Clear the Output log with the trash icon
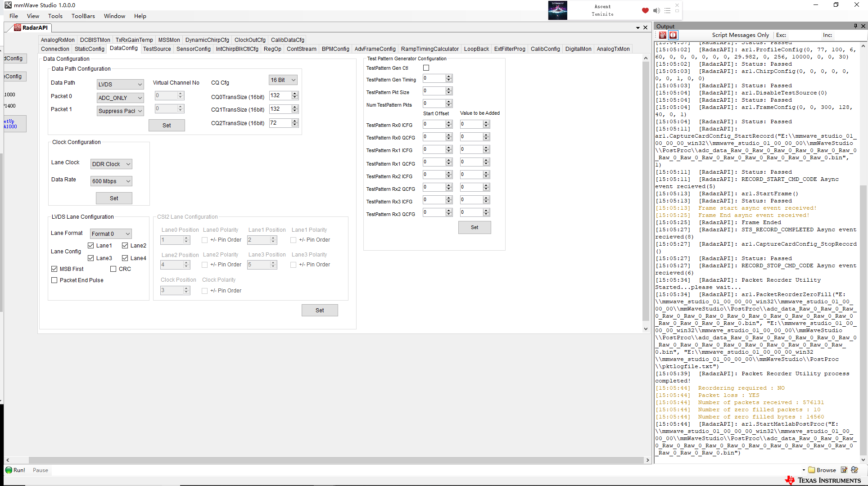Image resolution: width=868 pixels, height=486 pixels. pos(662,35)
